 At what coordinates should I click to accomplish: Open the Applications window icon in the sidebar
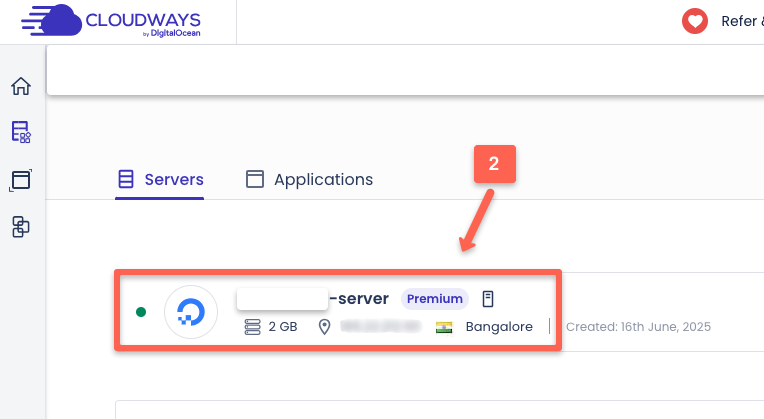pos(21,180)
